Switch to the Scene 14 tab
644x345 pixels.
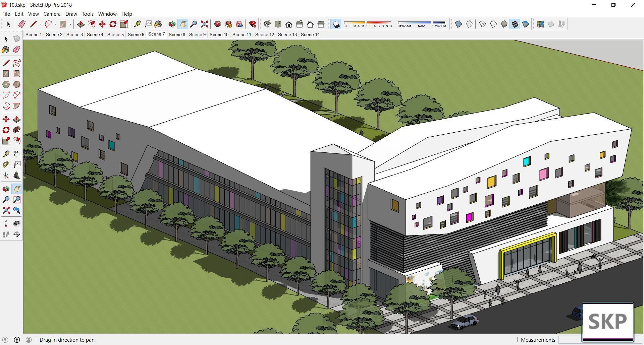coord(310,34)
